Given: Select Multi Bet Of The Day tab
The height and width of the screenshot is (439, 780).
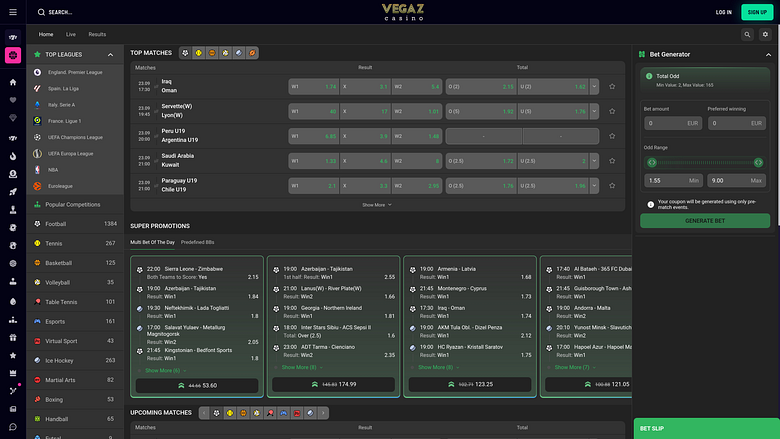Looking at the screenshot, I should click(x=152, y=243).
